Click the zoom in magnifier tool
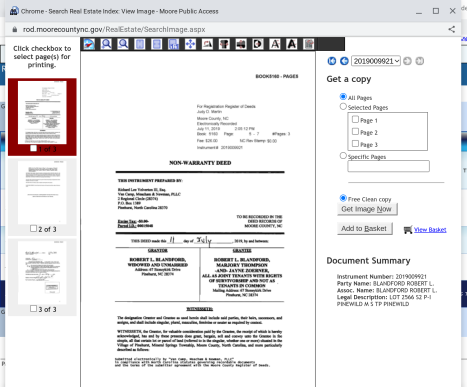This screenshot has width=467, height=387. [106, 44]
